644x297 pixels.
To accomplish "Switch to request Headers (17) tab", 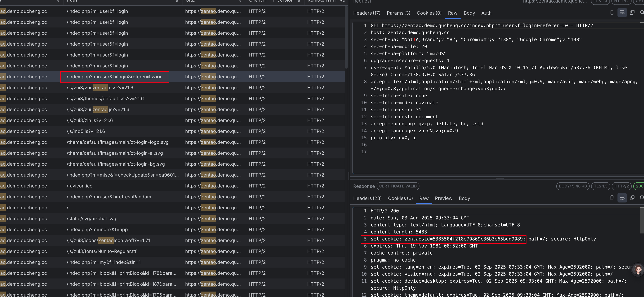I will click(x=366, y=13).
